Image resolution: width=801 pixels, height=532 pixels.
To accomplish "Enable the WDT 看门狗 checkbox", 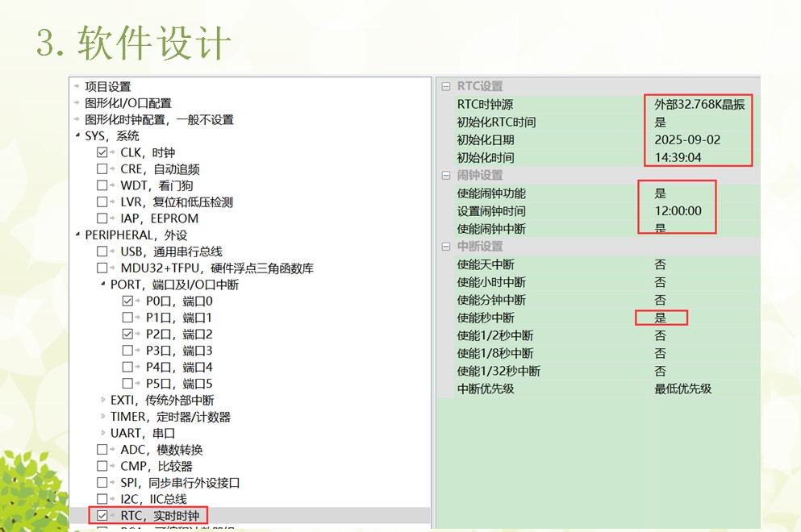I will tap(101, 185).
